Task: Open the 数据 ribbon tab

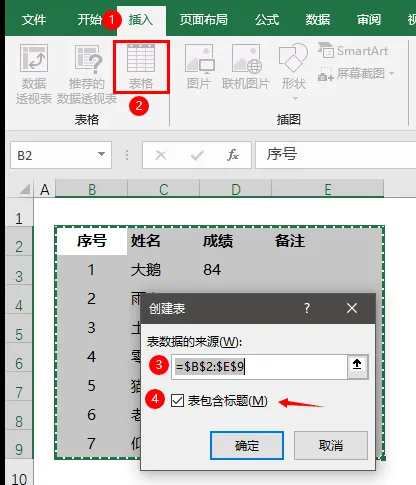Action: [318, 20]
